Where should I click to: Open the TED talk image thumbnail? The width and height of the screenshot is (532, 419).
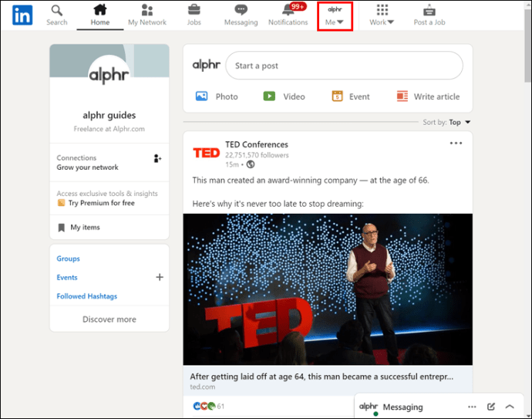coord(328,289)
